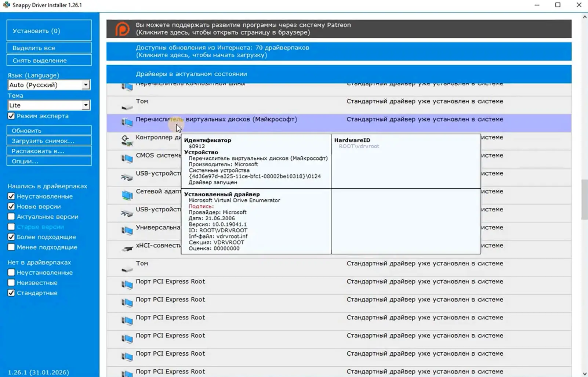Click the scroll down arrow of vertical scrollbar

584,373
